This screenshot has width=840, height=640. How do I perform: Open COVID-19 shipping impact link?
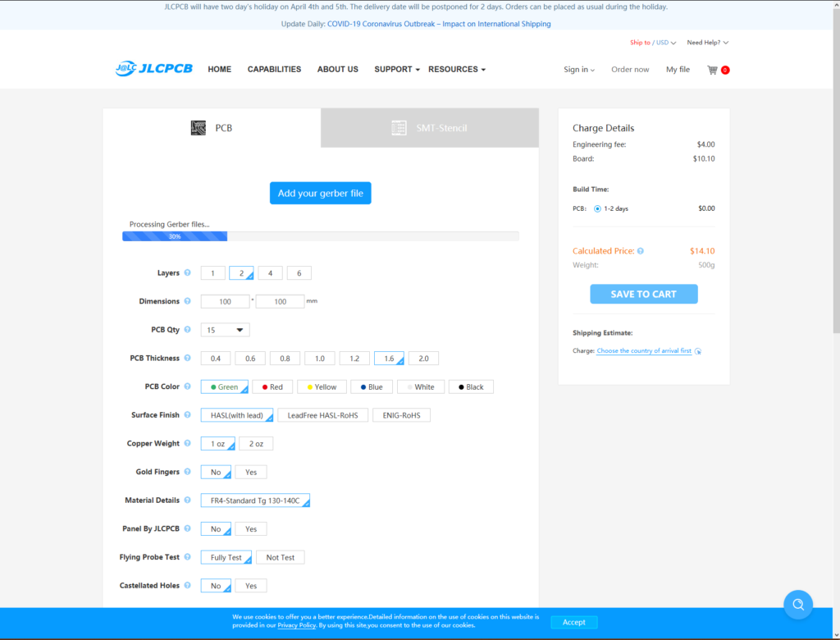point(439,24)
